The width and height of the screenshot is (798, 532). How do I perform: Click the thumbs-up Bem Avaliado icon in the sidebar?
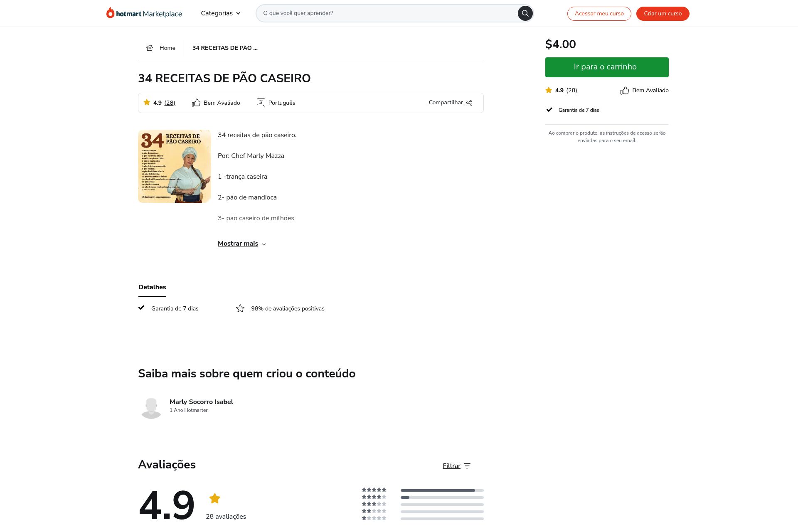pyautogui.click(x=624, y=91)
